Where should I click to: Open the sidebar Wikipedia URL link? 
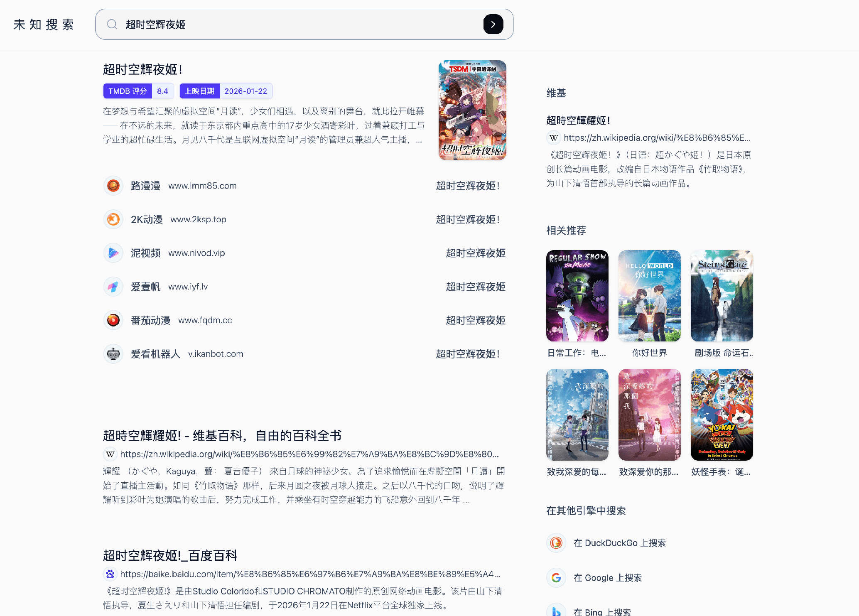(657, 138)
